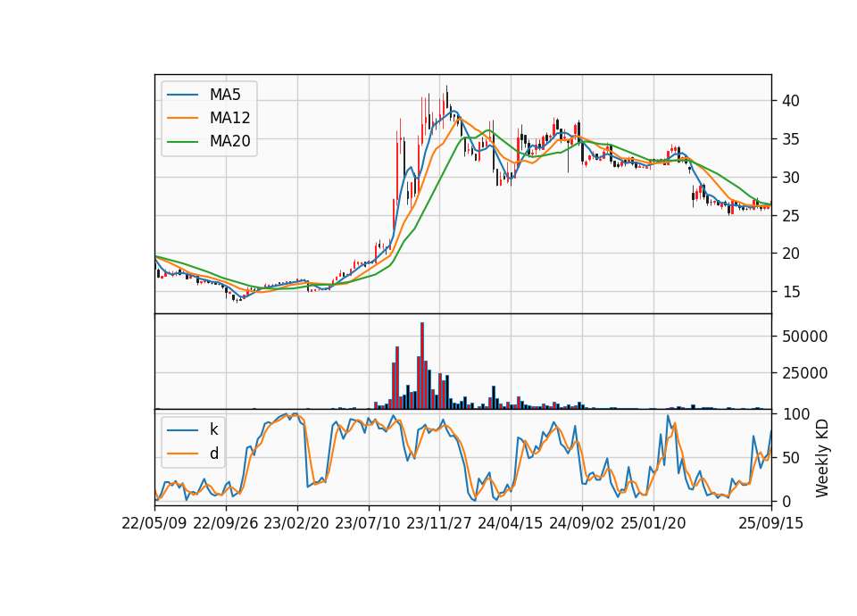Click the KD axis value 0
Screen dimensions: 857x616
pyautogui.click(x=786, y=501)
